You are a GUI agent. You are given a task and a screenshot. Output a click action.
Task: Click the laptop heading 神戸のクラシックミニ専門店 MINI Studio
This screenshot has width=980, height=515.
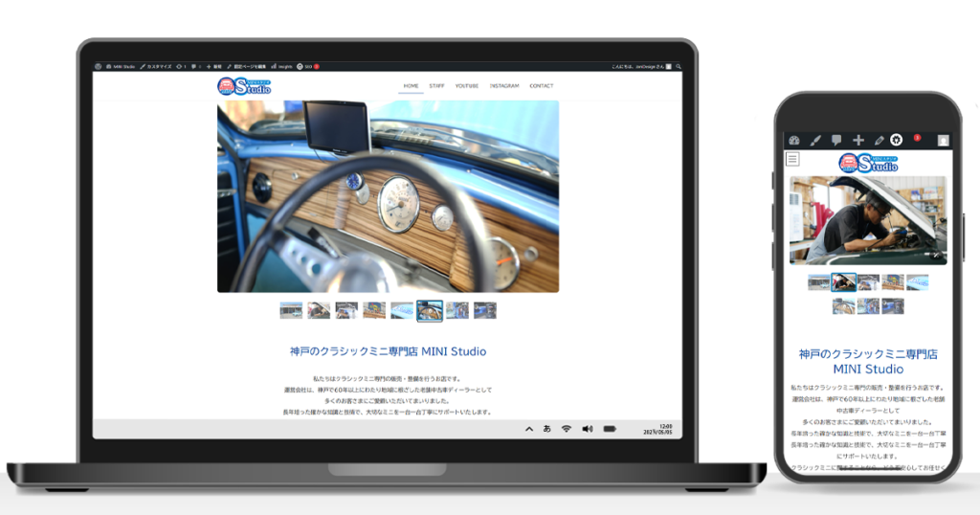[389, 351]
